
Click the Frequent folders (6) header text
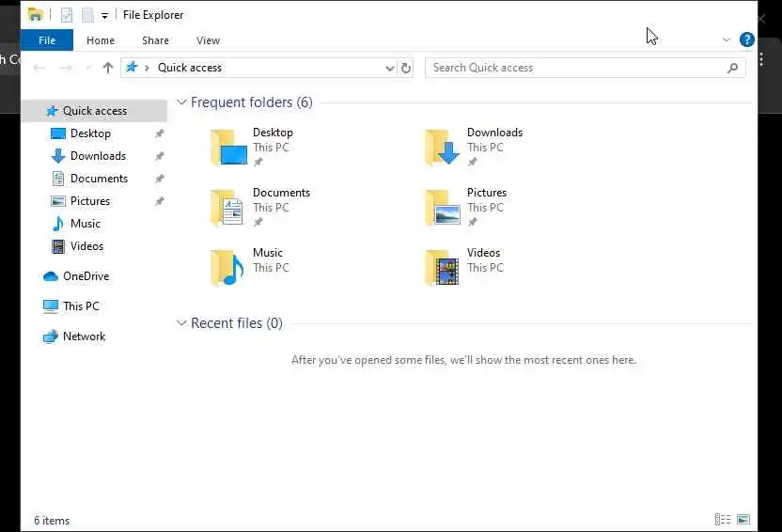251,102
